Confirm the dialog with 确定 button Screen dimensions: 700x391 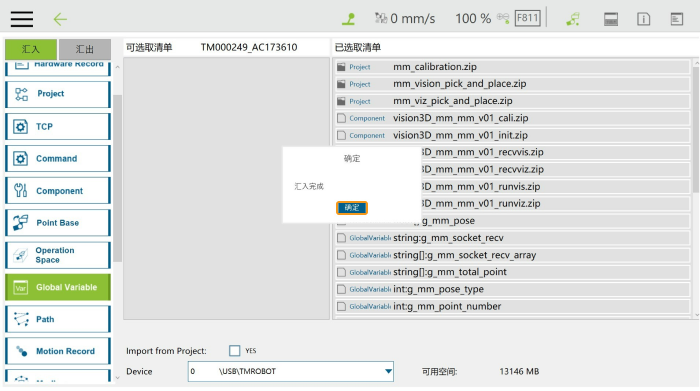352,208
